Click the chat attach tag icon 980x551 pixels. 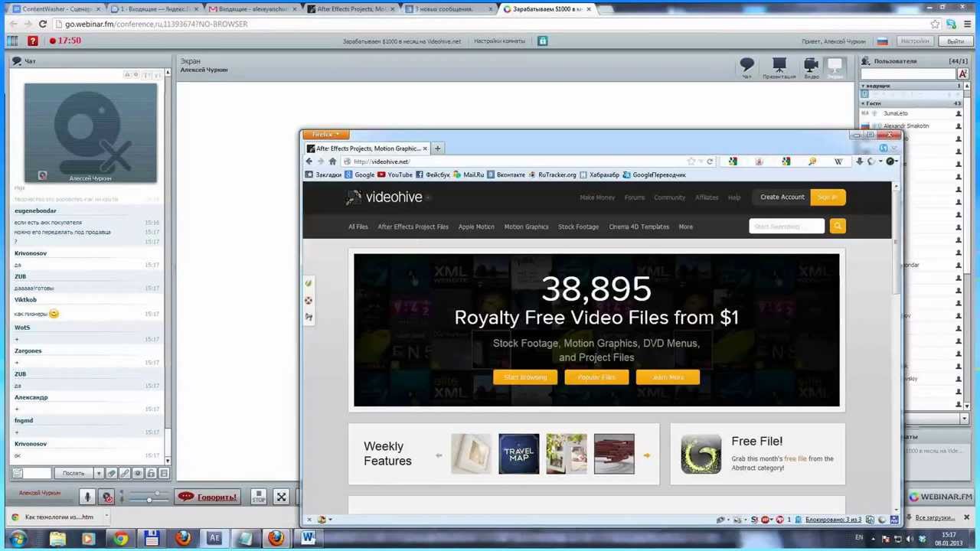112,473
